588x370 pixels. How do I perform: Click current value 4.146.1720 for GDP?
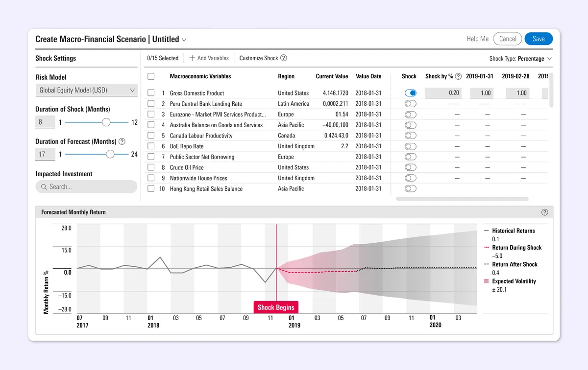tap(336, 93)
